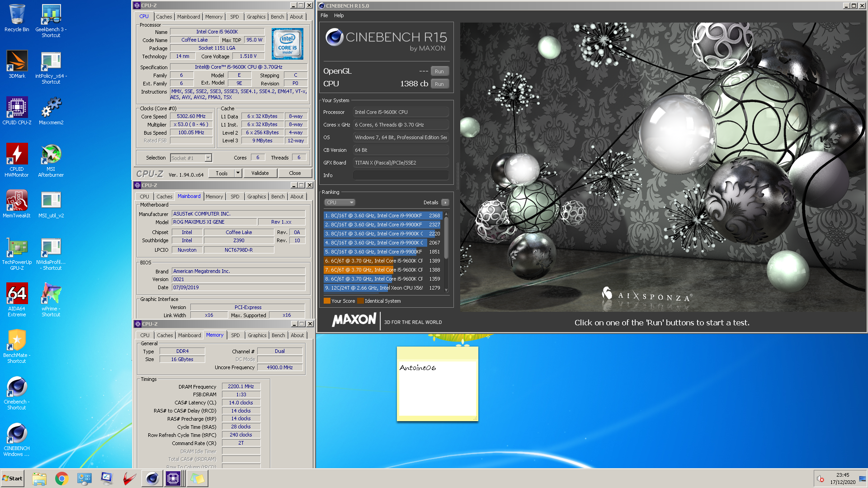Run the OpenGL test in Cinebench

(x=439, y=71)
